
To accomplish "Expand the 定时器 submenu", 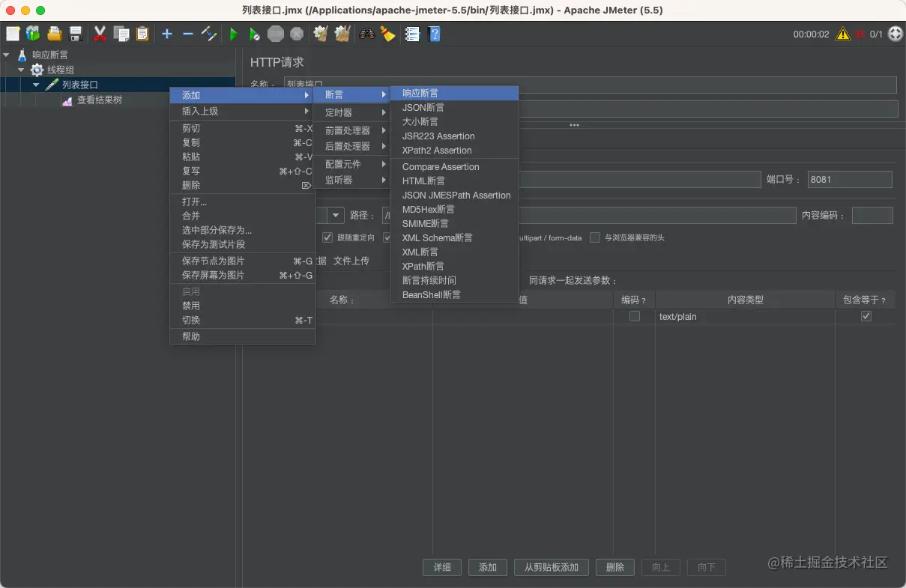I will point(352,112).
